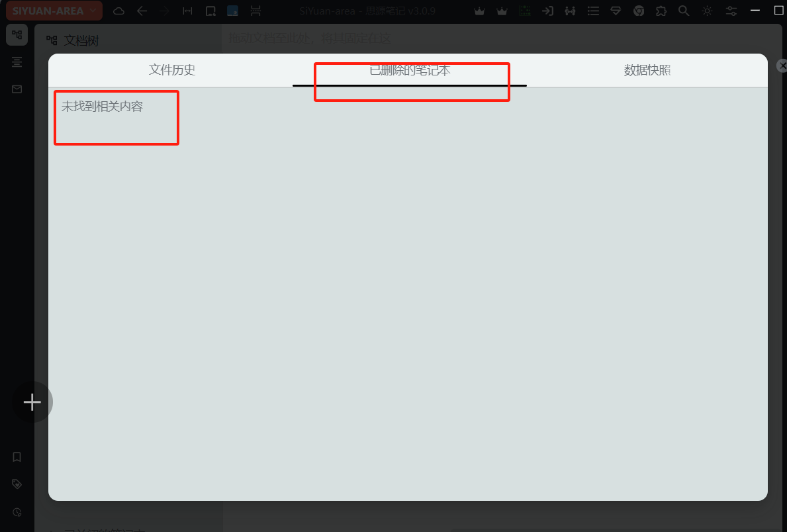This screenshot has height=532, width=787.
Task: Open the settings sliders icon
Action: [x=731, y=11]
